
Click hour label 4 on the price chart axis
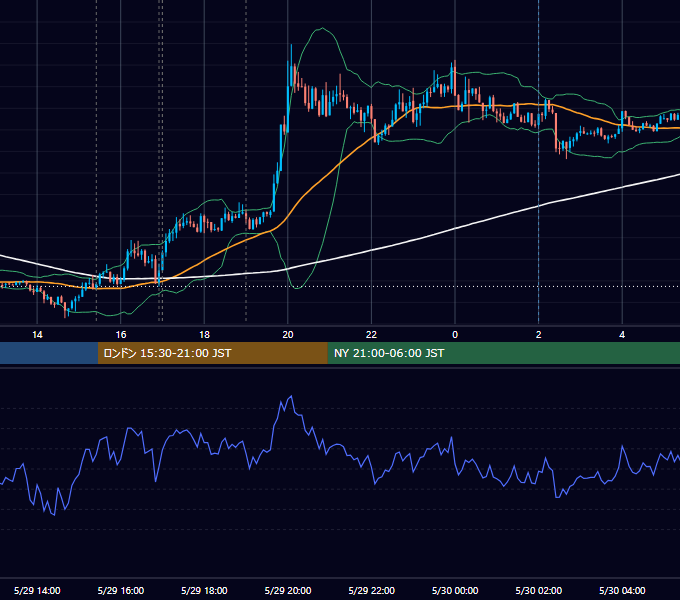tap(622, 335)
